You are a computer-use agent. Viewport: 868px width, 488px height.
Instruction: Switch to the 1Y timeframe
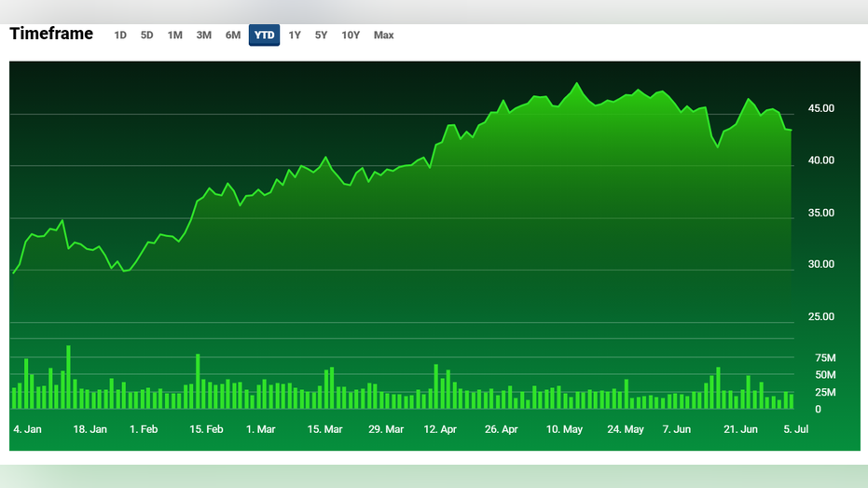click(295, 35)
